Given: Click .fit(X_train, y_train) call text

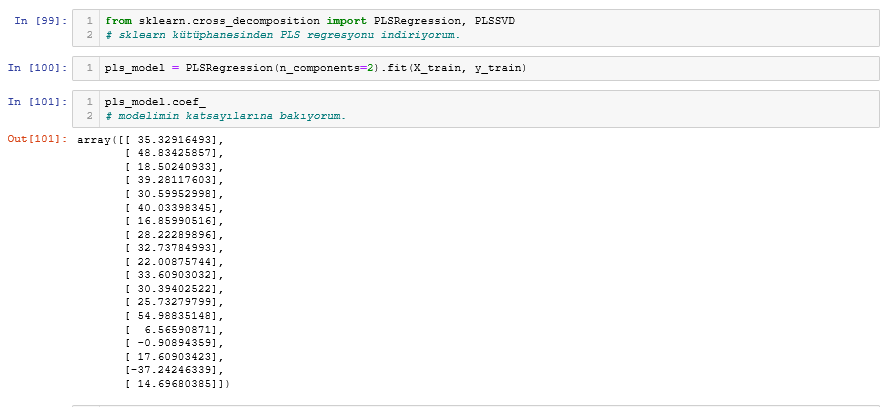Looking at the screenshot, I should pyautogui.click(x=453, y=68).
